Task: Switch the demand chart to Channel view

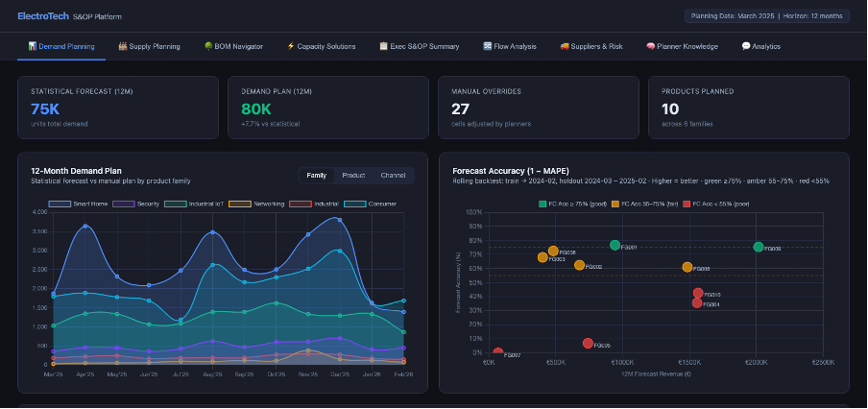Action: click(393, 176)
